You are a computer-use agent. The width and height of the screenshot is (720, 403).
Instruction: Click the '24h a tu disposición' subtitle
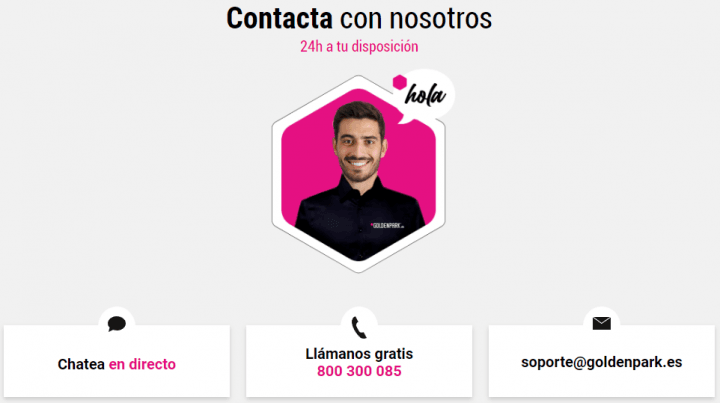(x=359, y=46)
